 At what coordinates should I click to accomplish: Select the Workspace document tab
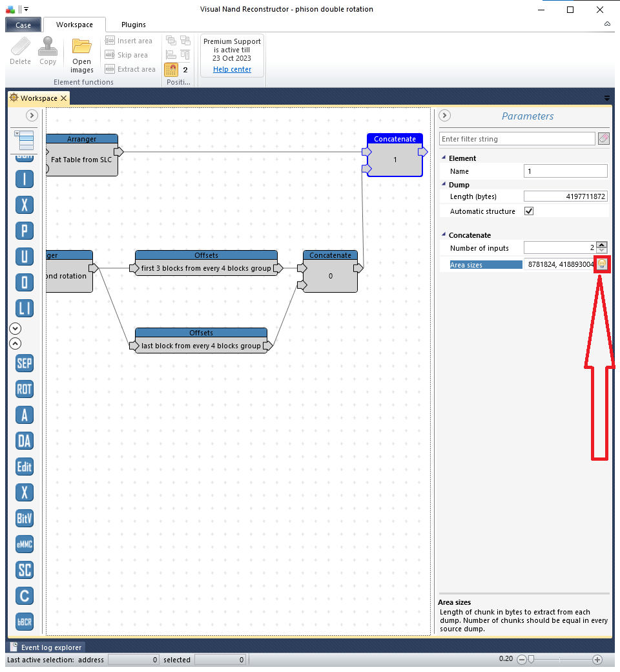coord(39,98)
